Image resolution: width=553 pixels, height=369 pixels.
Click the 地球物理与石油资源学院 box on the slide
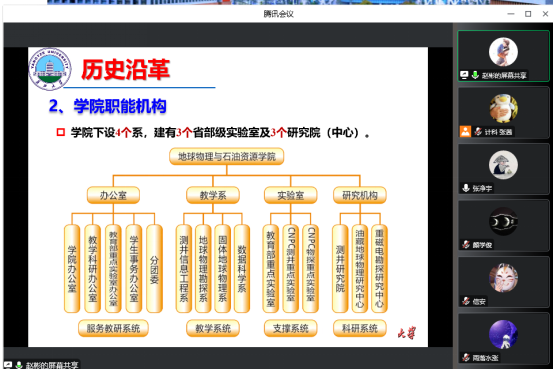coord(226,156)
